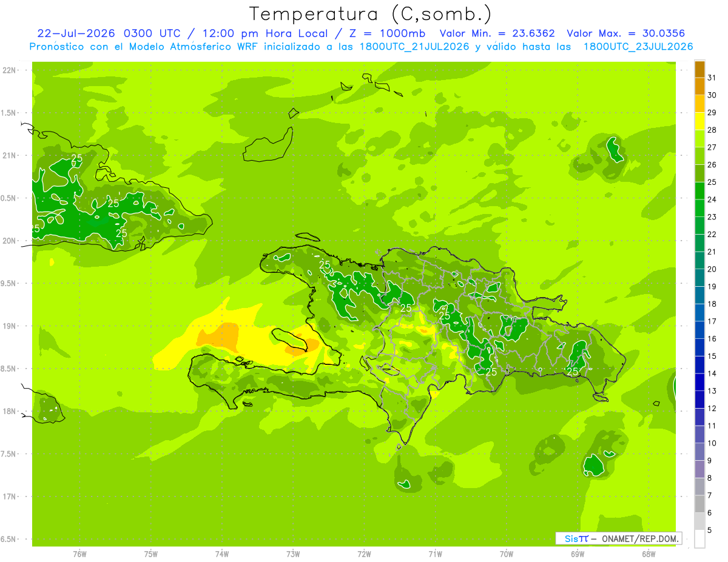Select "Valor Min. = 23.6362" in header
The width and height of the screenshot is (728, 562).
(x=497, y=33)
